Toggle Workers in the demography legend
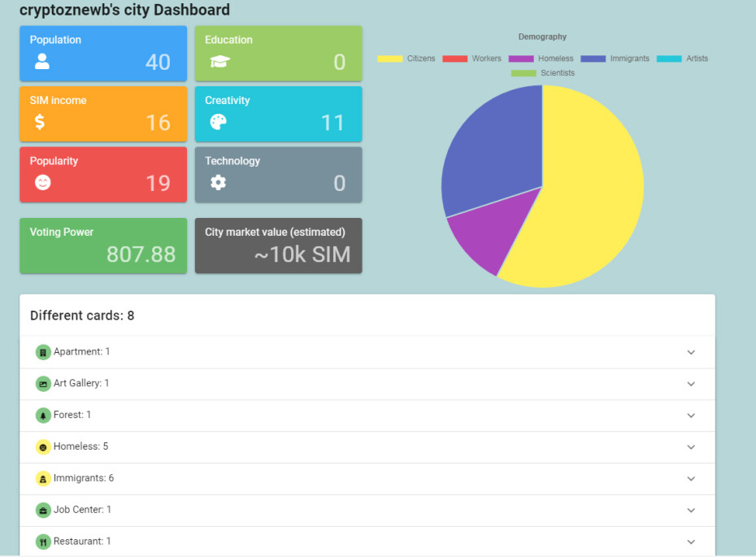 click(471, 59)
